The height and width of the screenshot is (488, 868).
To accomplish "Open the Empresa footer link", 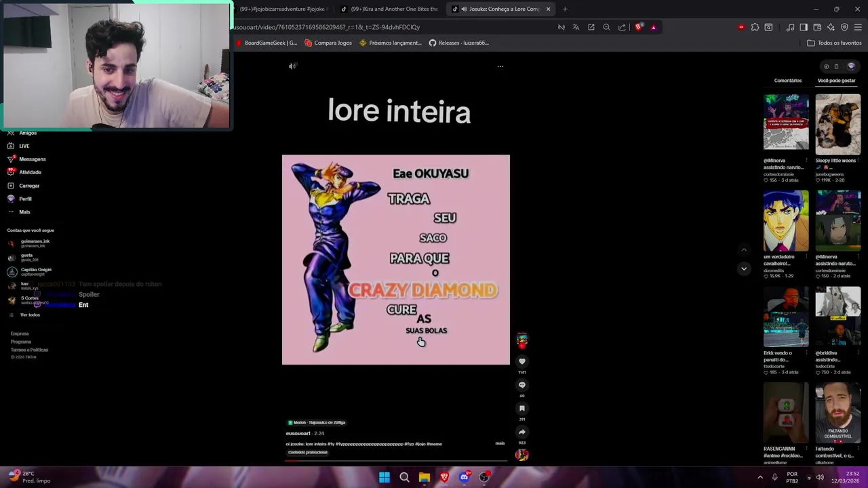I will (20, 333).
